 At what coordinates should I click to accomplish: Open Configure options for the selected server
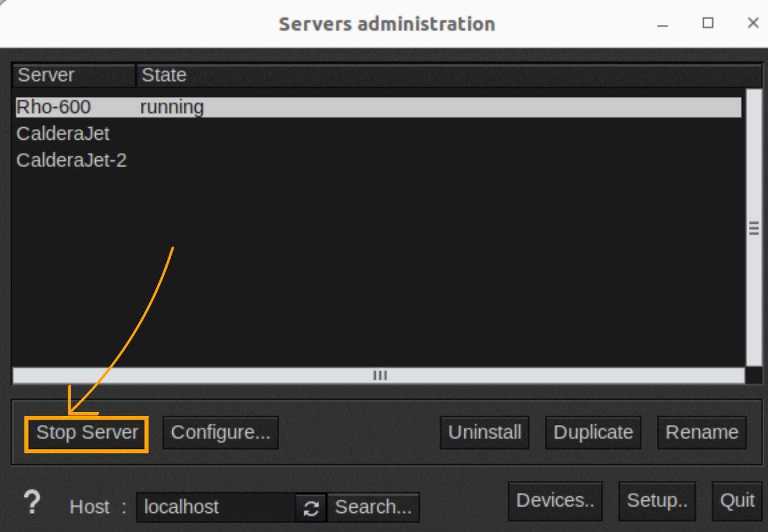220,433
